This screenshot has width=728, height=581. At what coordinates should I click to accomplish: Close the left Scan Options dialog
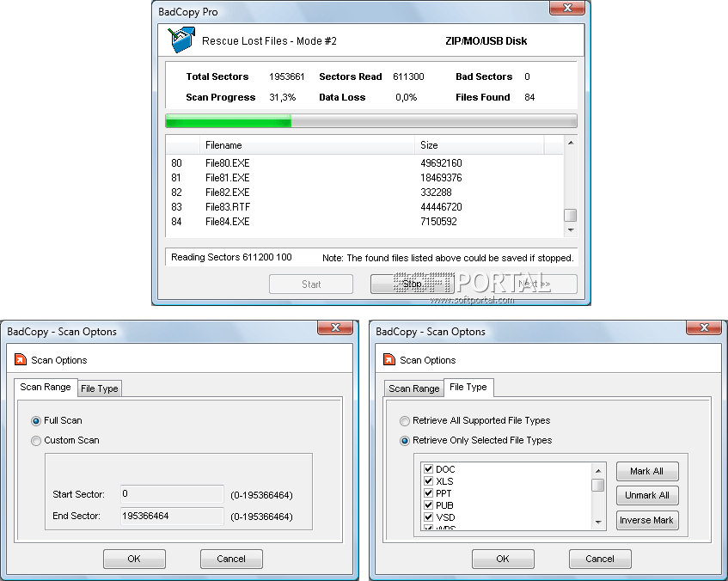click(335, 327)
